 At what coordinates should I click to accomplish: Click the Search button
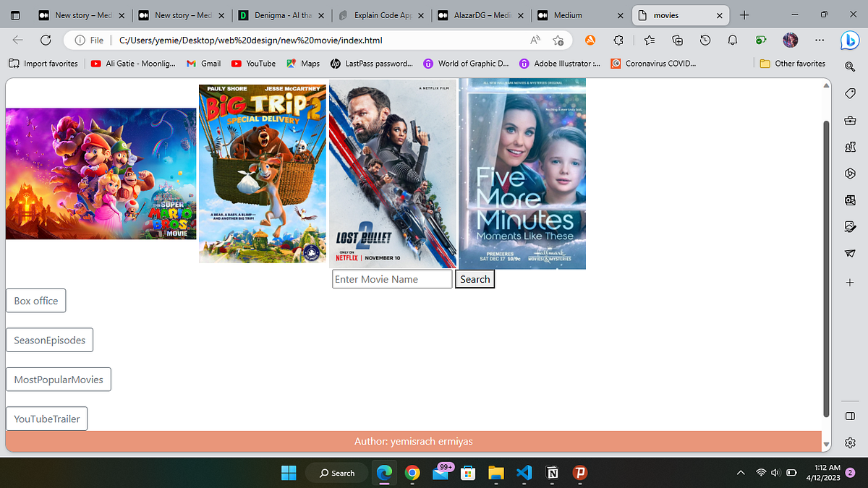click(475, 278)
